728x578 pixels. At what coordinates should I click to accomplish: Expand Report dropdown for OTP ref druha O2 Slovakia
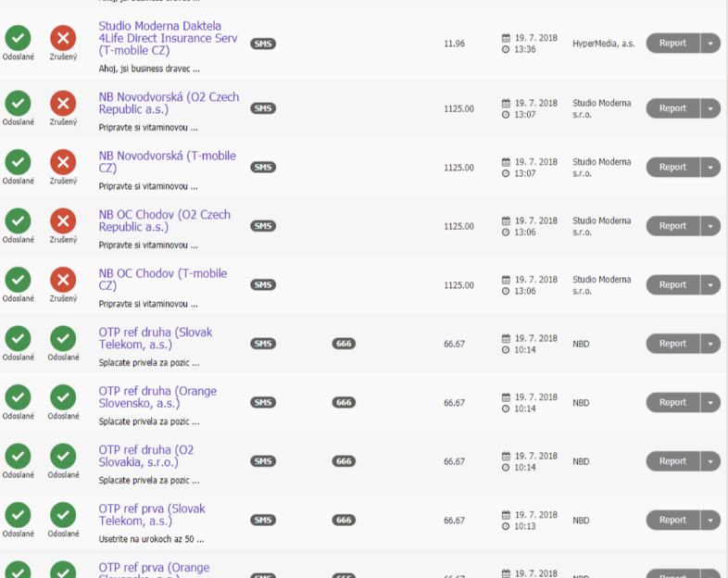tap(710, 461)
